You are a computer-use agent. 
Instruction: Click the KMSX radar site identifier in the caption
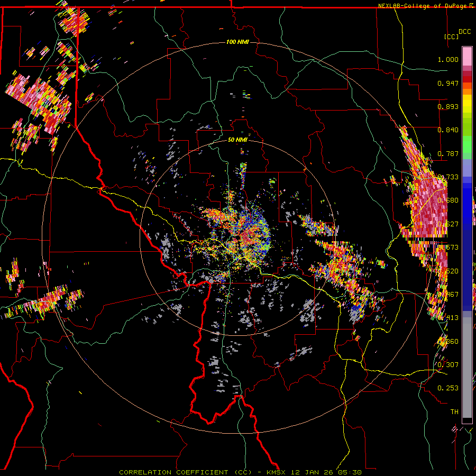[x=276, y=472]
